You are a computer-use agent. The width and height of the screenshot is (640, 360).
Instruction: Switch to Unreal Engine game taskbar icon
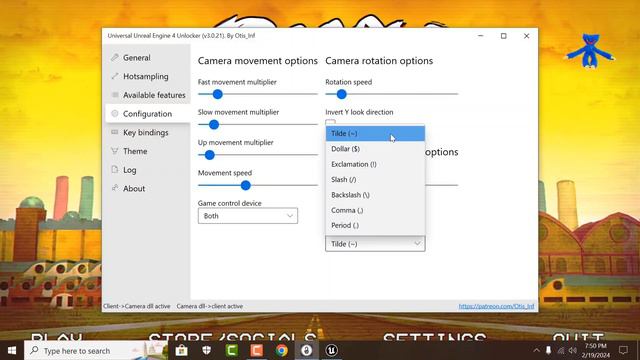point(331,351)
